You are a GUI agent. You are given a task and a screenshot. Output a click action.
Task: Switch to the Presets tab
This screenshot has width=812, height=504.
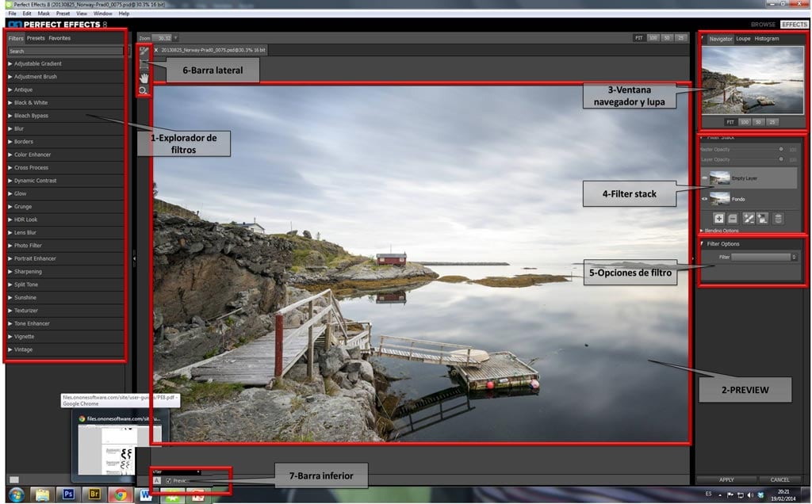click(x=36, y=38)
